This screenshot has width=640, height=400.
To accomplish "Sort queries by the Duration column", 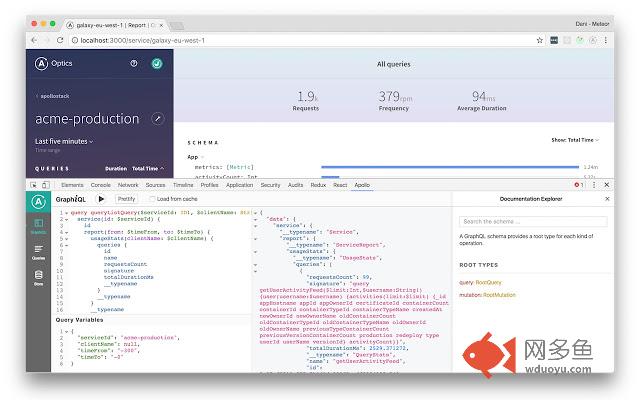I will (x=116, y=168).
